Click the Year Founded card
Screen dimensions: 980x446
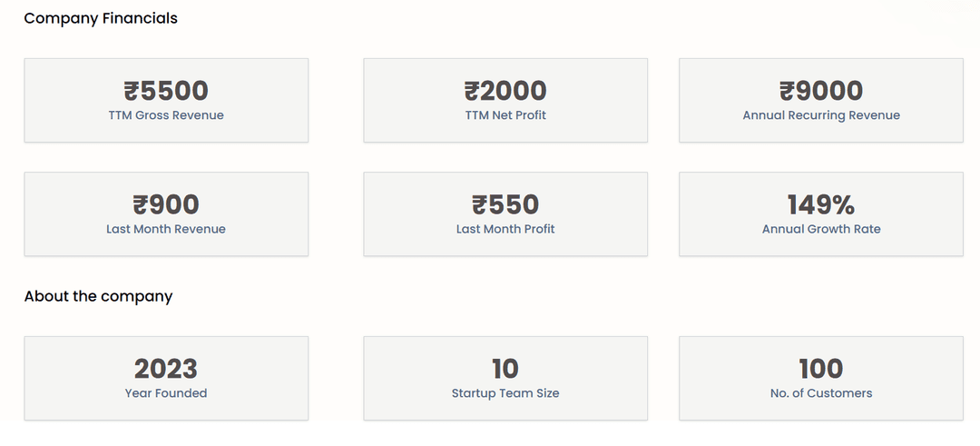(x=166, y=379)
